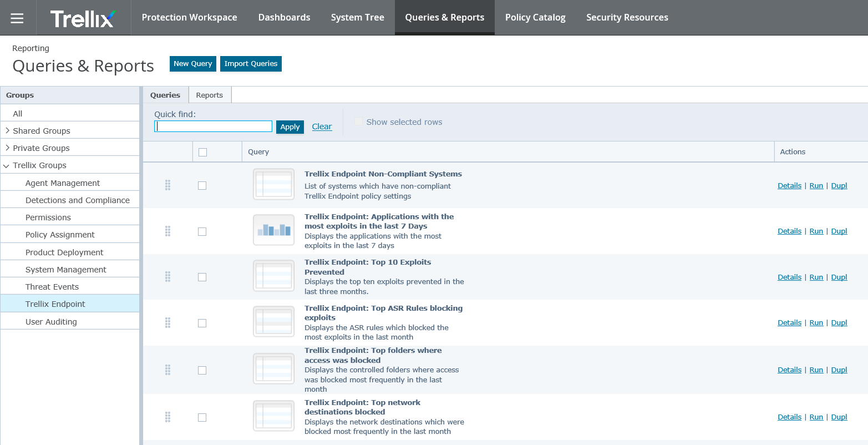Image resolution: width=868 pixels, height=445 pixels.
Task: Open Details for Top 10 Exploits Prevented
Action: point(789,277)
